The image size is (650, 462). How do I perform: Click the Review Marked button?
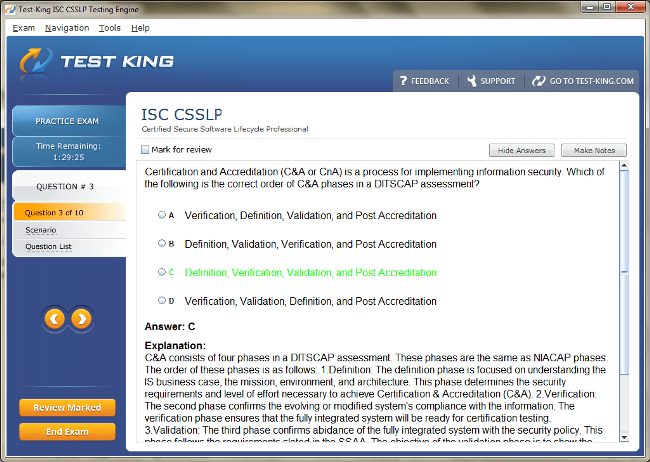[x=67, y=408]
